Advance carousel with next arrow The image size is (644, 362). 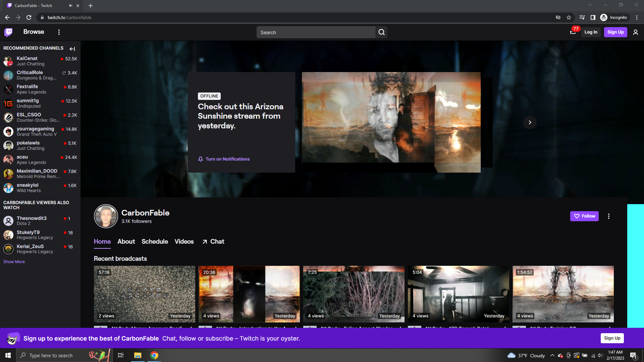[530, 122]
